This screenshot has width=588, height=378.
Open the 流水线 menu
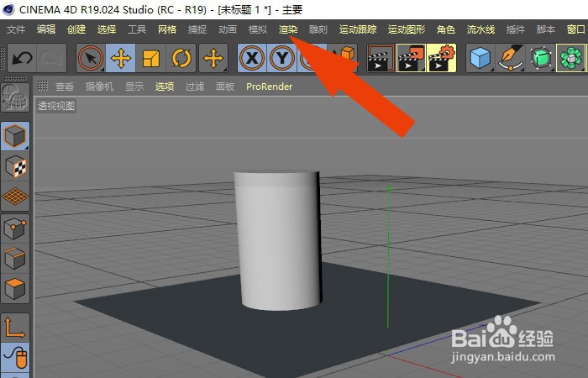(x=480, y=29)
